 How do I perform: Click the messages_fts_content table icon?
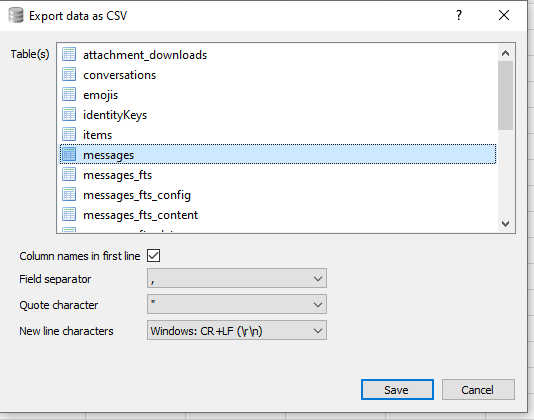coord(69,215)
